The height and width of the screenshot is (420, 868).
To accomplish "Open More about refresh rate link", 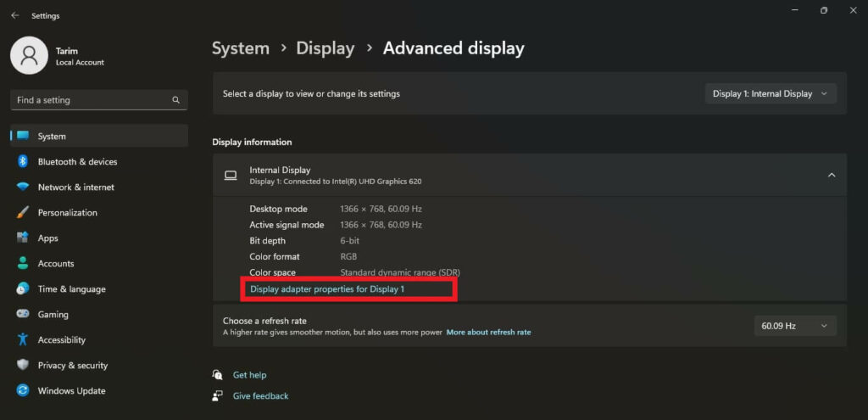I will click(488, 333).
